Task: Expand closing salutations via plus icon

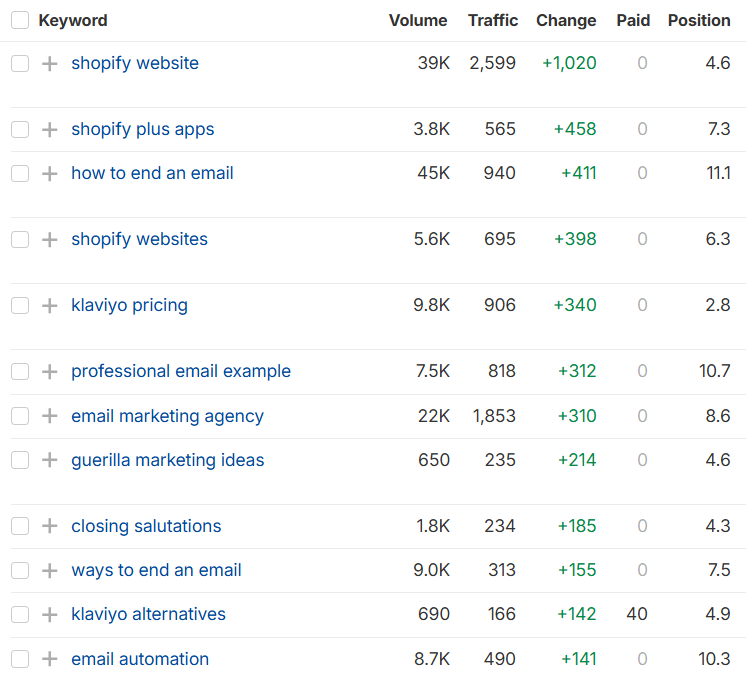Action: pos(49,526)
